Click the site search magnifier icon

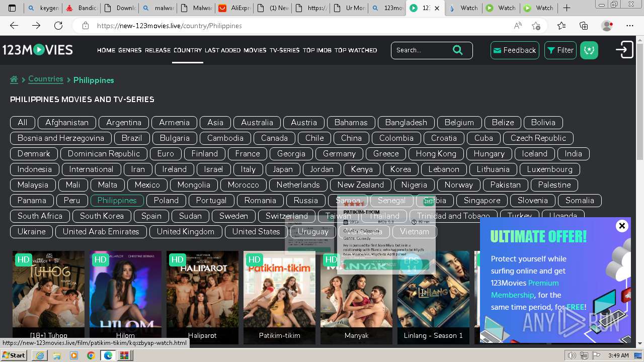[x=457, y=50]
